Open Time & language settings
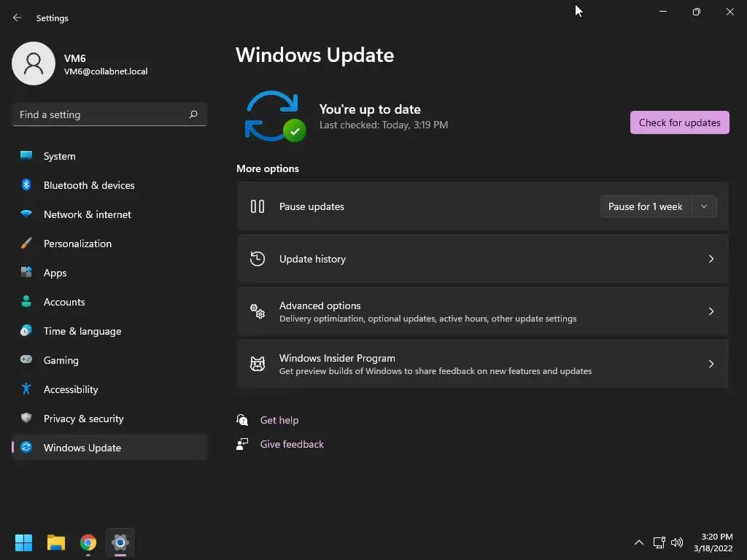 coord(109,331)
